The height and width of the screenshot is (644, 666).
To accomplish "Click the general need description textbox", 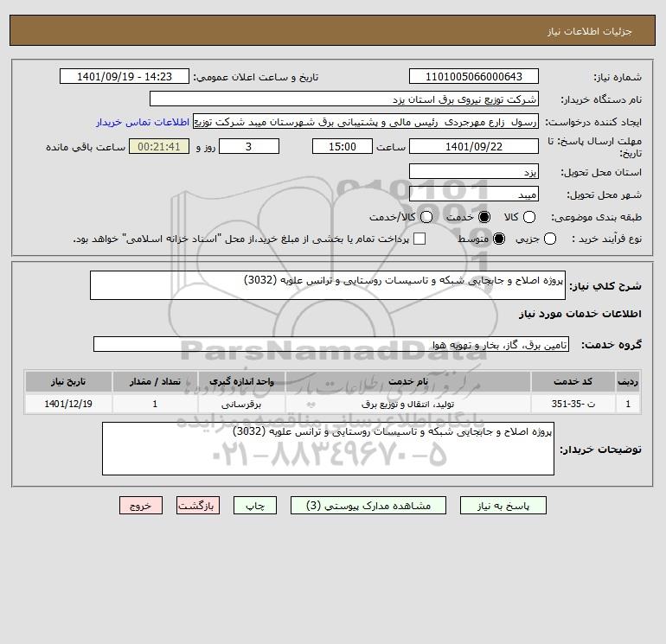I will coord(328,285).
